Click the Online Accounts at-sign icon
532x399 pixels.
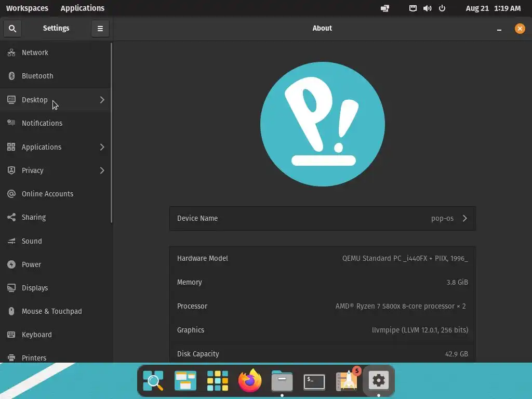click(x=11, y=194)
